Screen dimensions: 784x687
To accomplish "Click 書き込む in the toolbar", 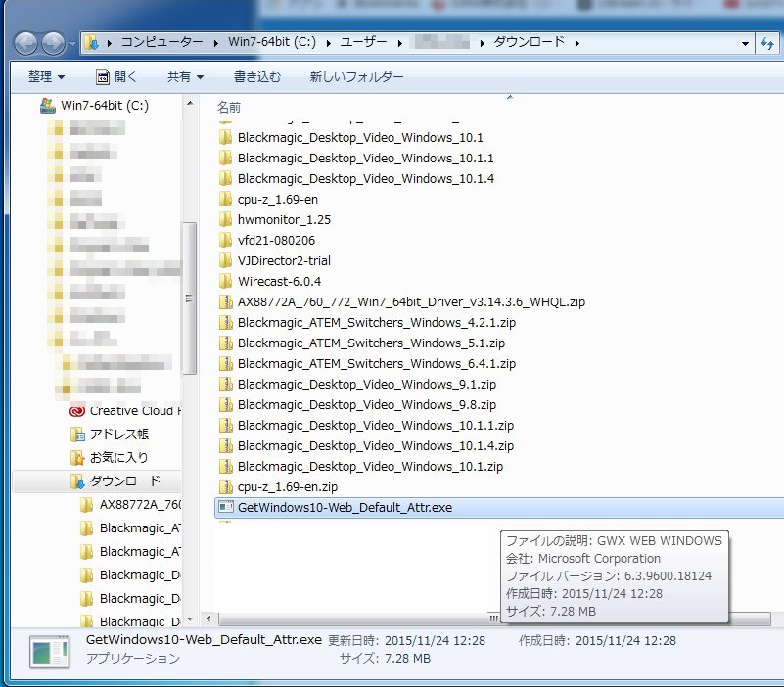I will 257,77.
